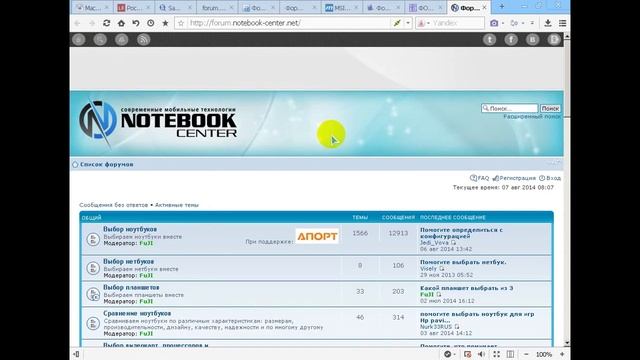This screenshot has height=360, width=640.
Task: Open the 'Расширенный поиск' link
Action: 531,117
